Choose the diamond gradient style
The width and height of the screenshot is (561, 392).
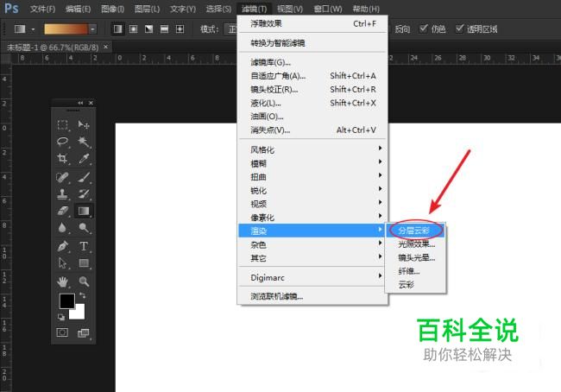tap(180, 29)
